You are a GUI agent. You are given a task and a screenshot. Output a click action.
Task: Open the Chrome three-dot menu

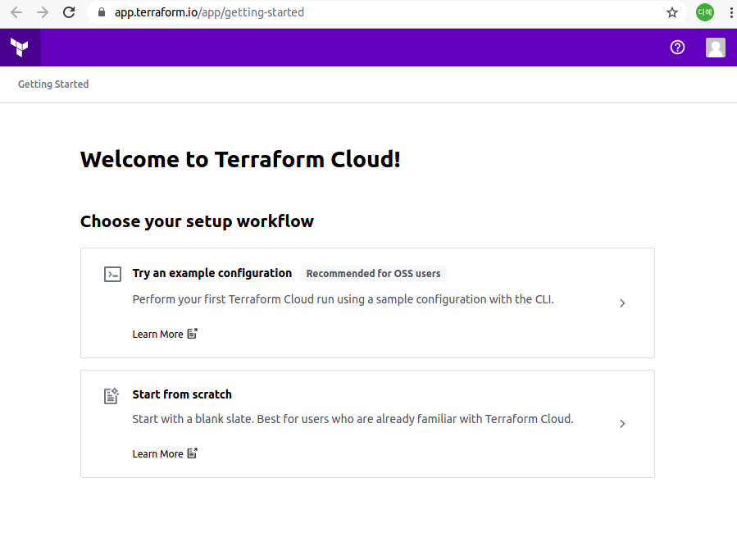[731, 12]
